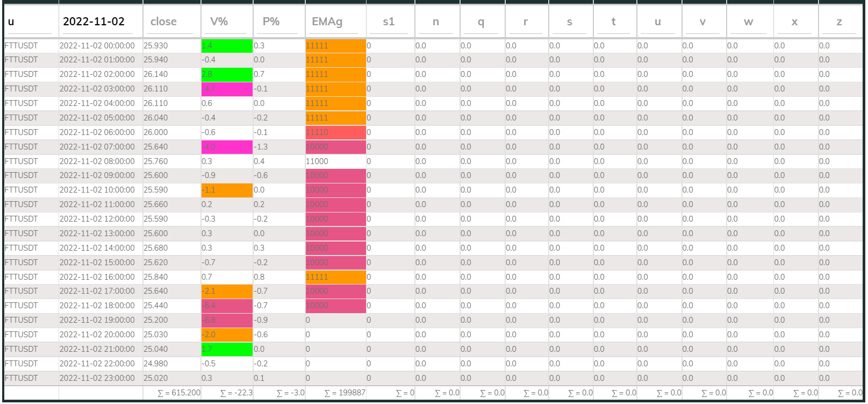Click the "EMAg" column header
The width and height of the screenshot is (868, 404).
point(327,22)
